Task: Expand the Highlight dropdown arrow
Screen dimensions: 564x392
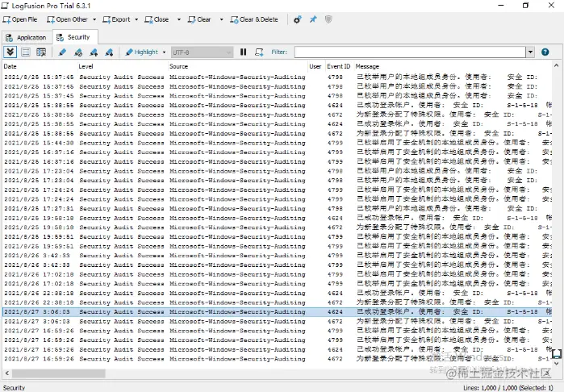Action: [164, 52]
